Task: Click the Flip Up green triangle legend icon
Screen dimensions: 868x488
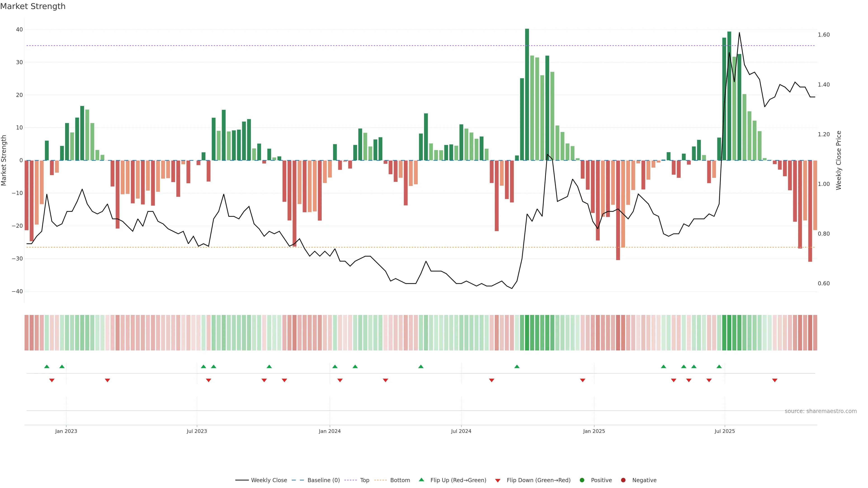Action: pyautogui.click(x=421, y=480)
